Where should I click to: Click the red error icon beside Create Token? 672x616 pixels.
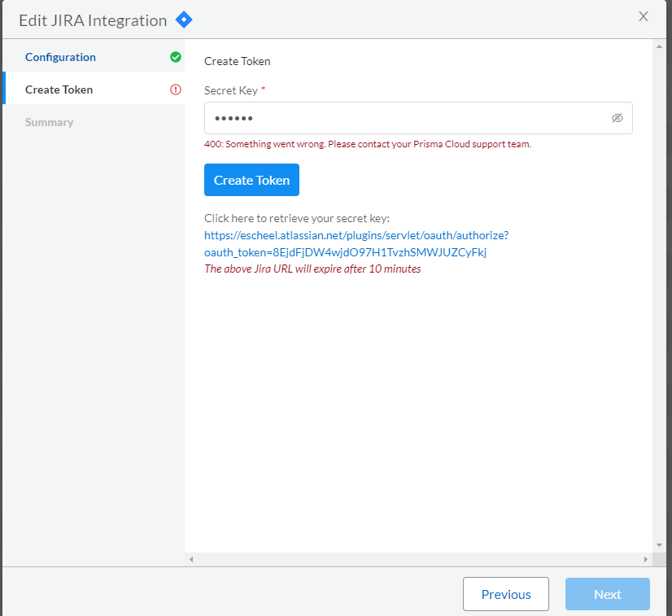point(176,90)
